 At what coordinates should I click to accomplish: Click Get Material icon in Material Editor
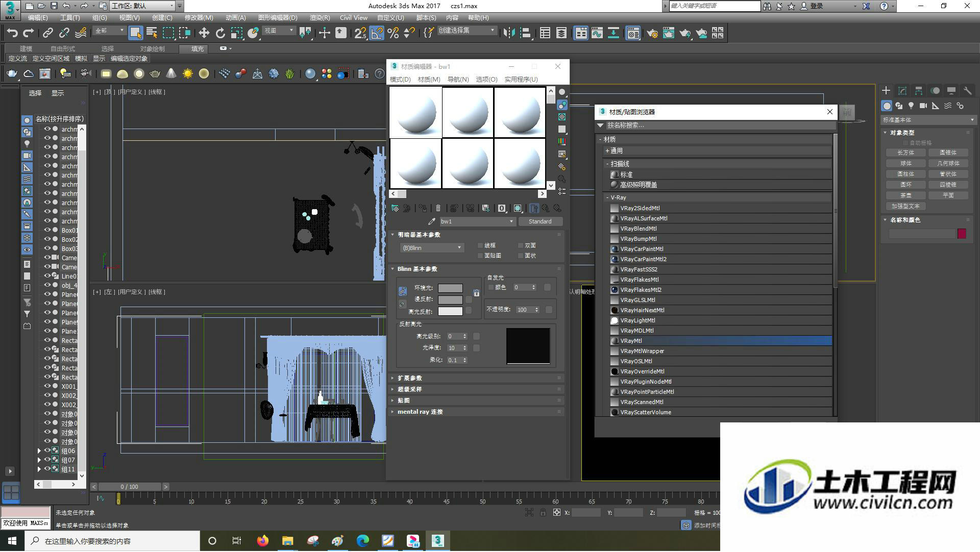(395, 208)
